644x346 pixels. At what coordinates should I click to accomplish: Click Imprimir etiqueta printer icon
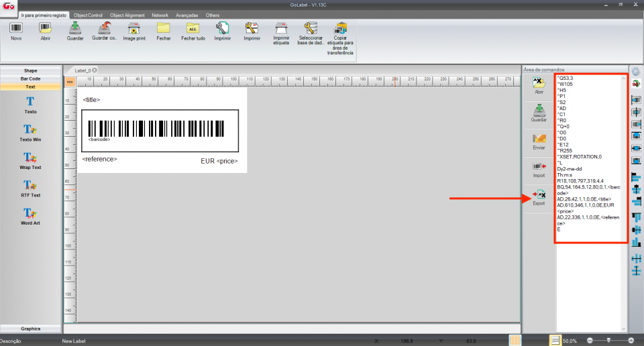click(x=281, y=29)
